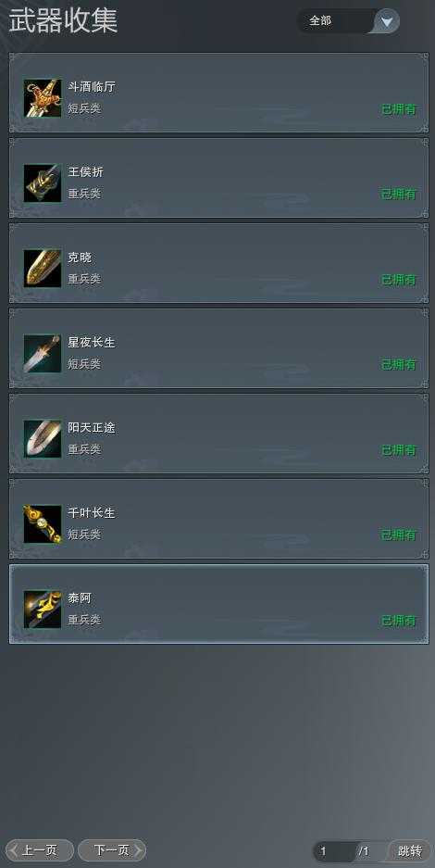Click the 克晓 golden blade icon
This screenshot has width=435, height=868.
(x=43, y=269)
